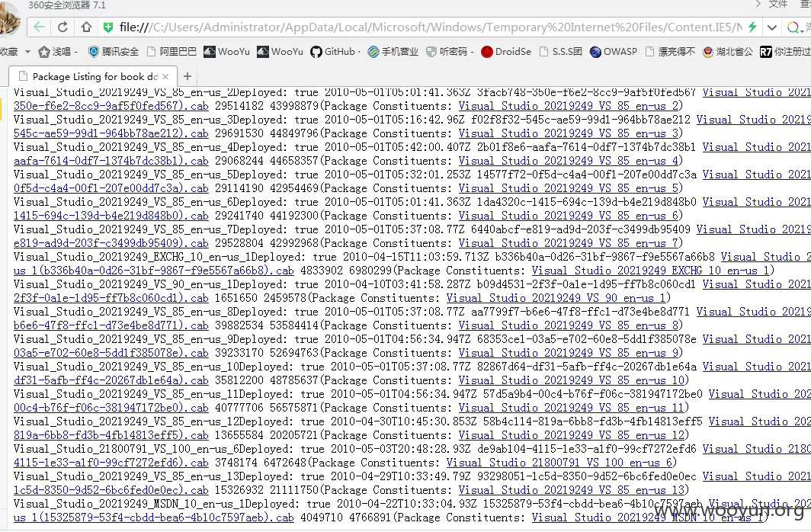811x532 pixels.
Task: Reload the page with the refresh icon
Action: click(x=63, y=27)
